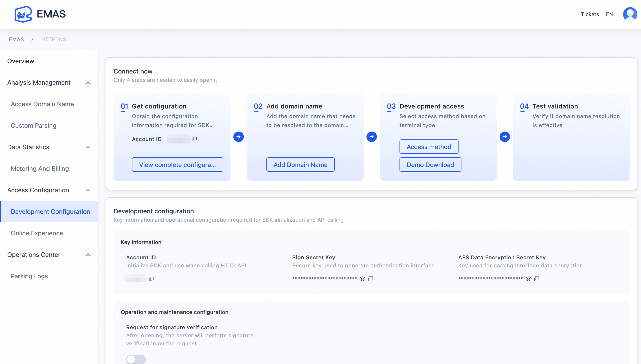The image size is (641, 364).
Task: Open Tickets link in header
Action: tap(590, 14)
